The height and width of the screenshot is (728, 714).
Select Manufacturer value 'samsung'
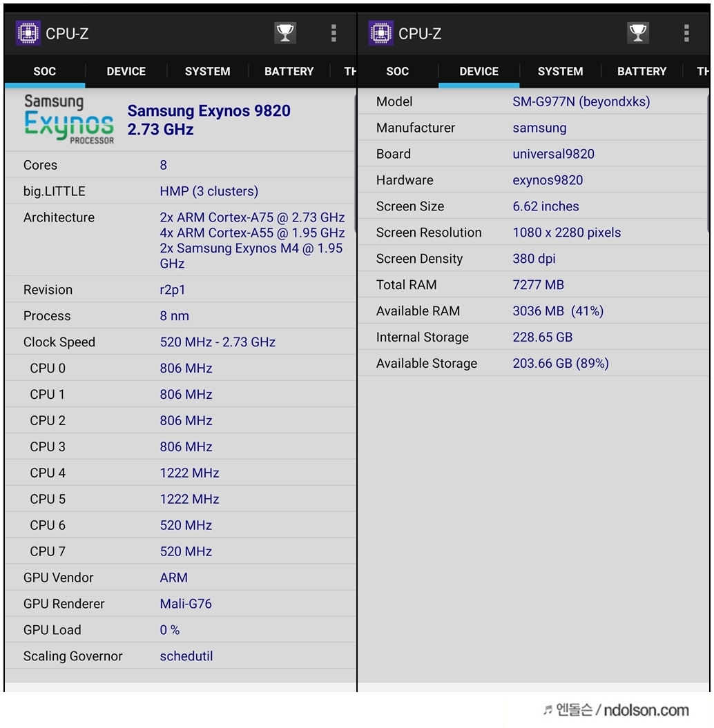click(539, 128)
